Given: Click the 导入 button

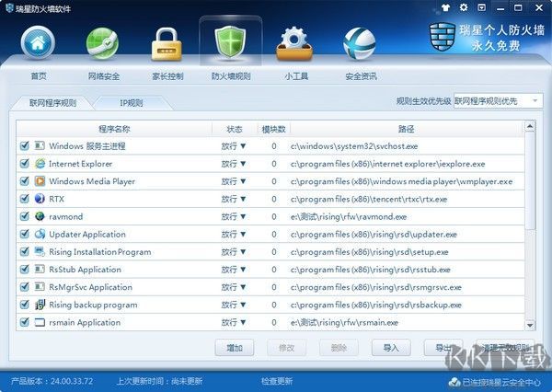Looking at the screenshot, I should pos(391,348).
